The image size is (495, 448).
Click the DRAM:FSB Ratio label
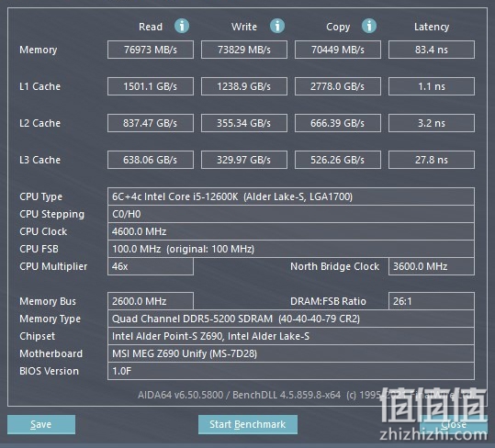[x=328, y=301]
